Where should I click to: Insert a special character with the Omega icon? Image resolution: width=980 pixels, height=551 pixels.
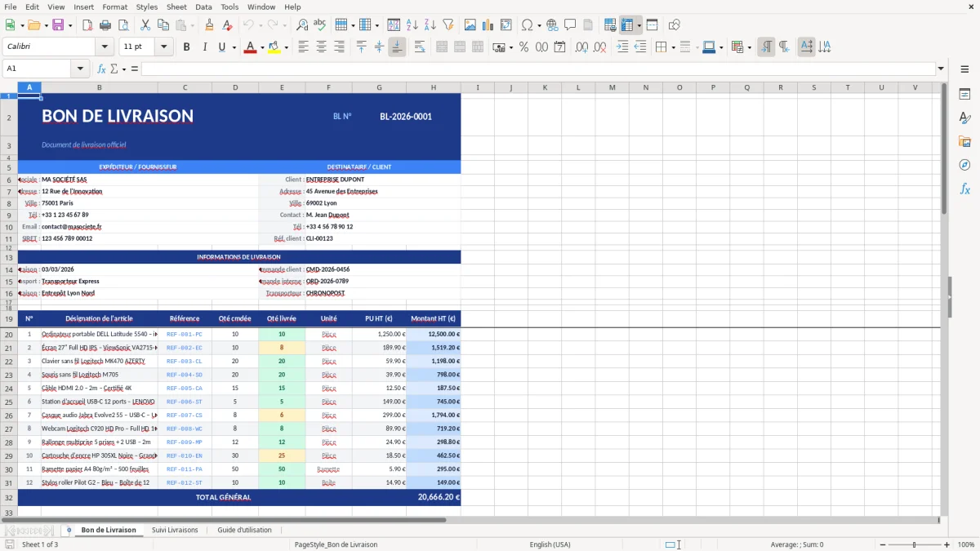(x=527, y=24)
